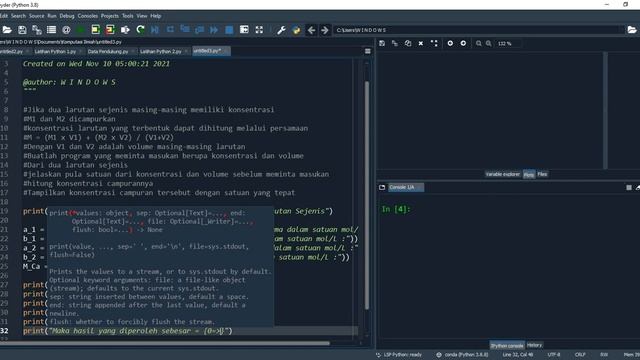The image size is (640, 360).
Task: Run selection or current line
Action: 125,30
